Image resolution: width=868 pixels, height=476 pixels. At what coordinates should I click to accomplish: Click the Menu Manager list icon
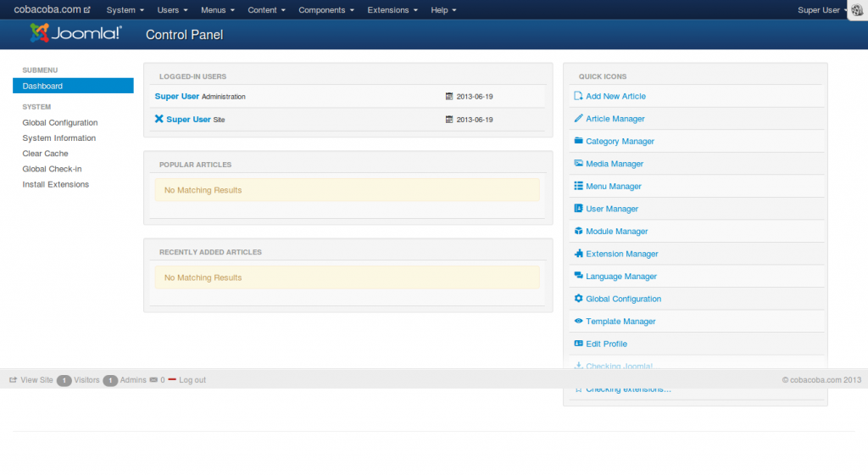[x=578, y=186]
